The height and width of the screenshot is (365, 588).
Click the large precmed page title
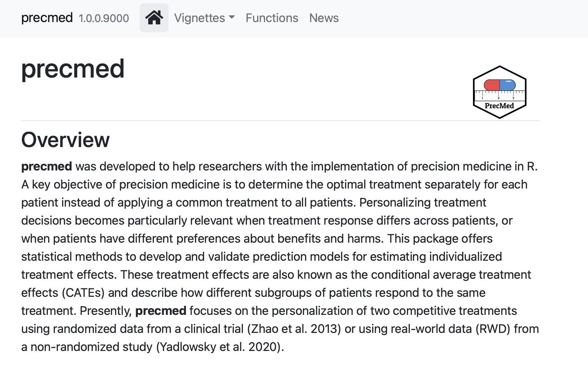point(73,69)
